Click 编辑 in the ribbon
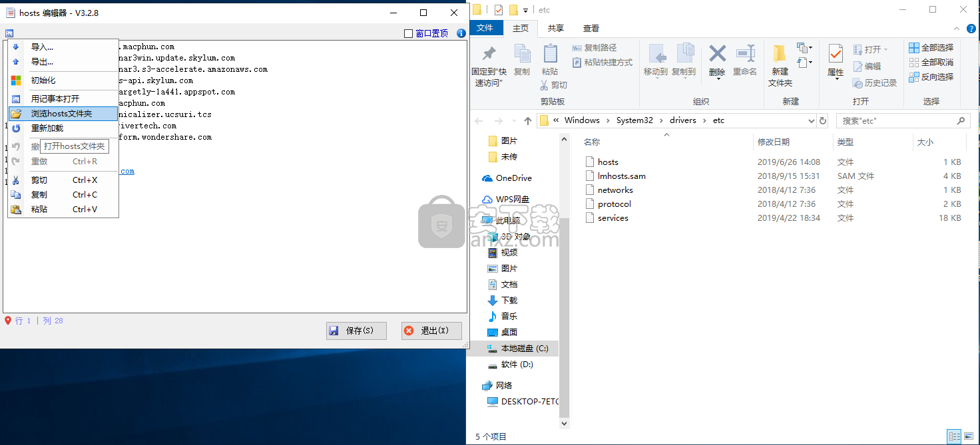 (867, 67)
